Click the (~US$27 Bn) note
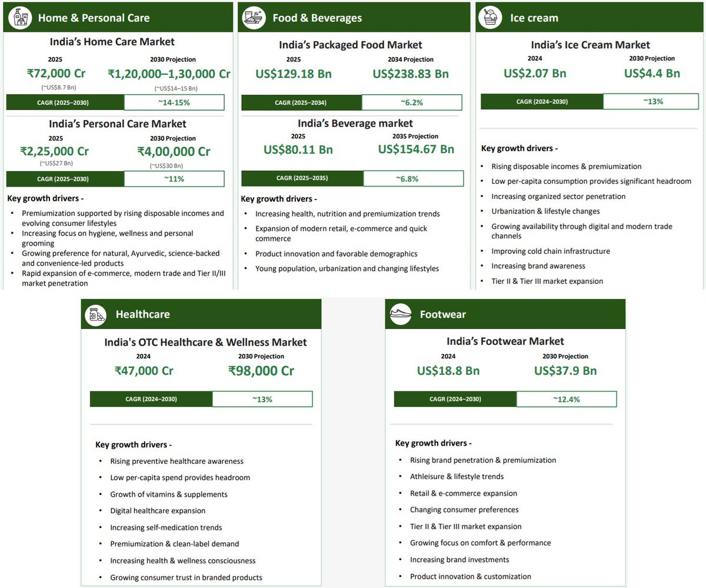The image size is (706, 588). click(x=56, y=164)
